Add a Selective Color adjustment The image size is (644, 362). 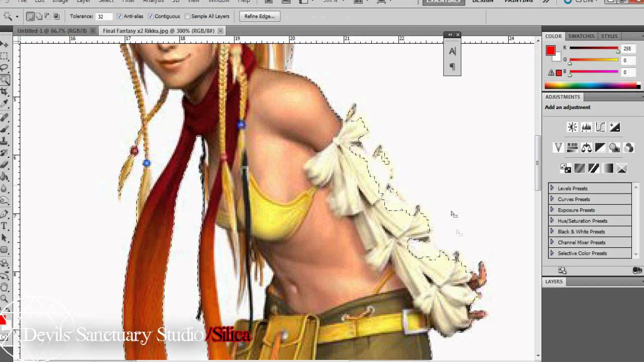pos(622,168)
